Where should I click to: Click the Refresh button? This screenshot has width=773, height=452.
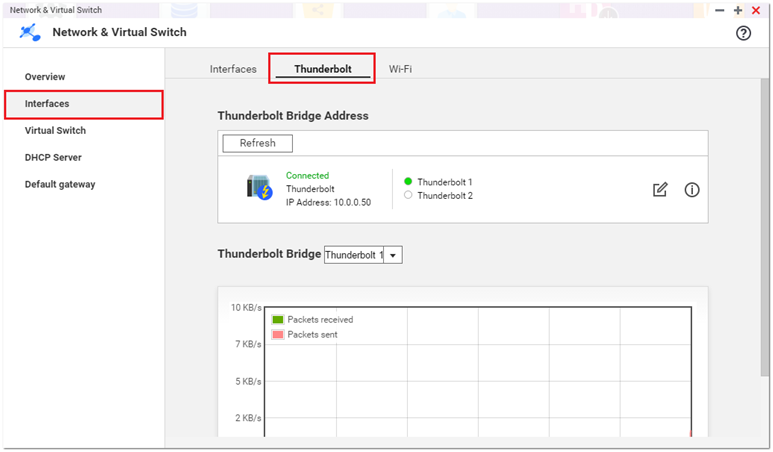point(257,143)
